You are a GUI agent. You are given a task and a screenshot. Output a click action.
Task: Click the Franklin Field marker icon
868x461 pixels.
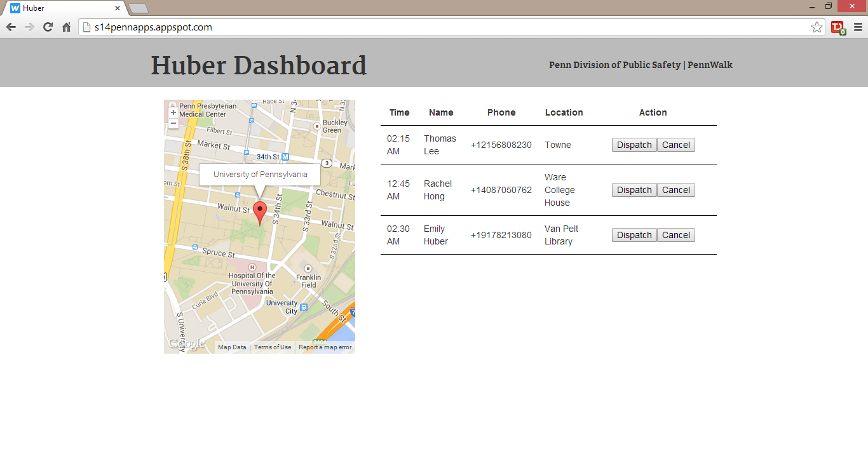coord(308,268)
